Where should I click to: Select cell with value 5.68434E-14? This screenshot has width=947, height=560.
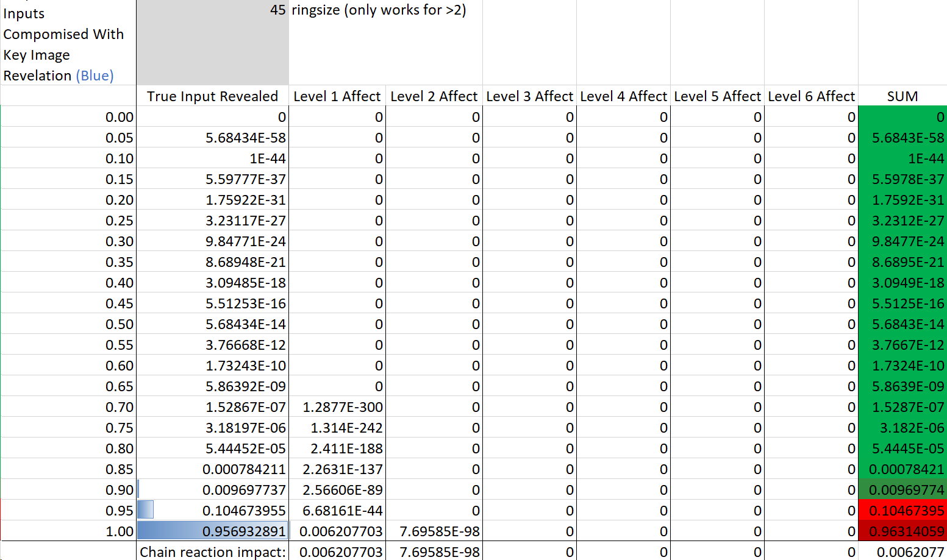click(x=212, y=324)
